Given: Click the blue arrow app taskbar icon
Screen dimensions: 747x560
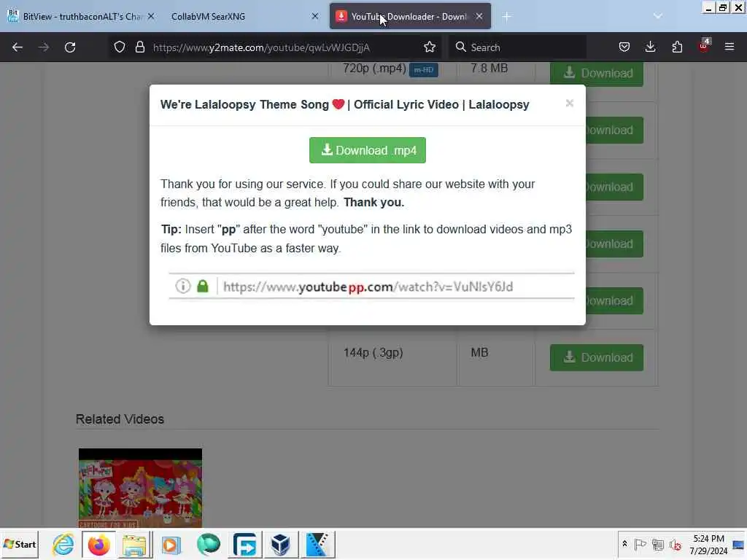Looking at the screenshot, I should (x=245, y=544).
